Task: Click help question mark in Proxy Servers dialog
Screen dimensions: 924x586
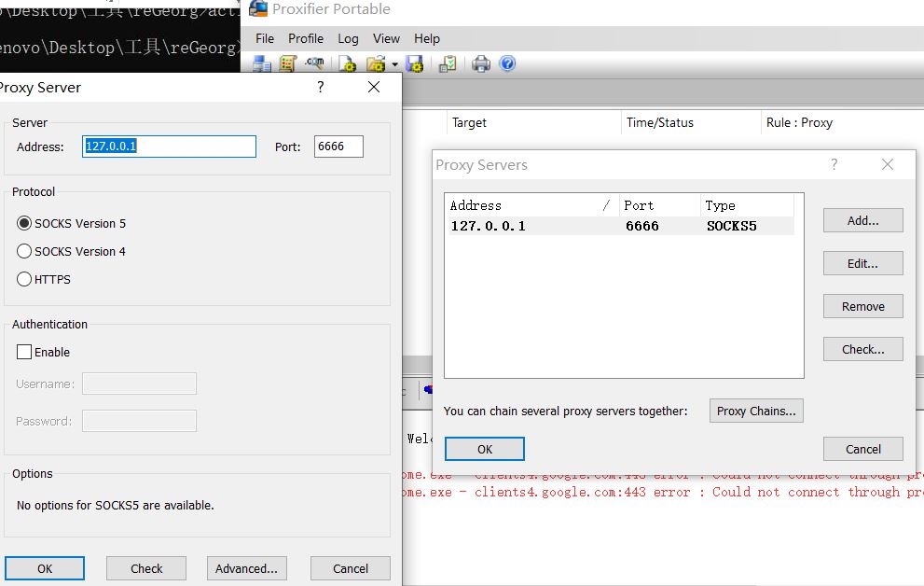Action: [x=834, y=164]
